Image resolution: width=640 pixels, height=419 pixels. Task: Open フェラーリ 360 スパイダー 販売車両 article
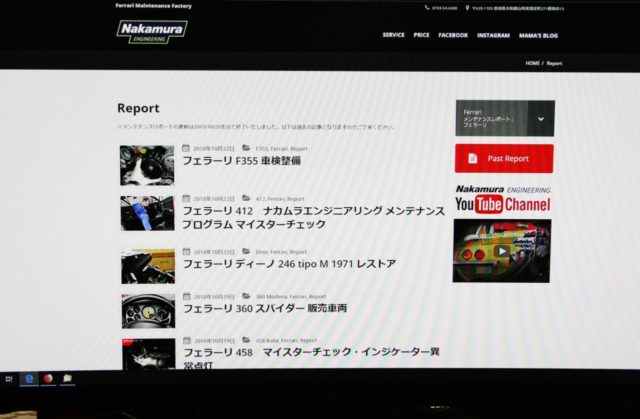(x=265, y=308)
